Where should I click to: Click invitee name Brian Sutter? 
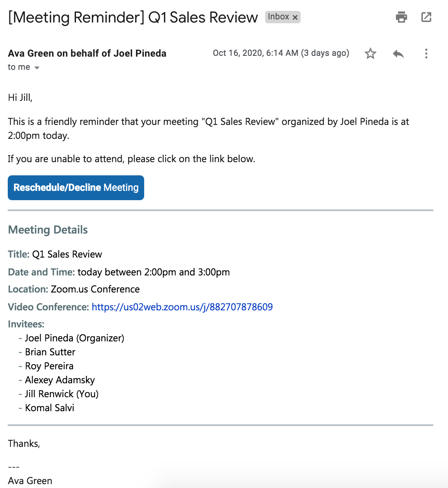pos(50,352)
